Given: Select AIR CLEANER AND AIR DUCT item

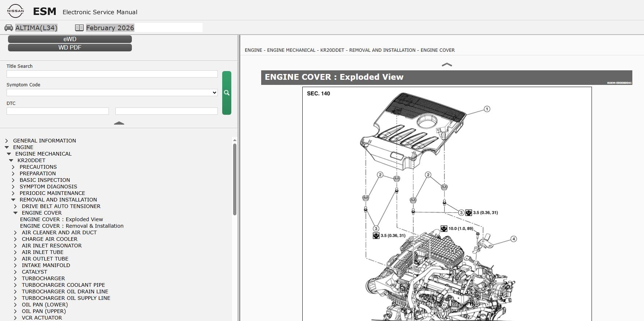Looking at the screenshot, I should 59,232.
